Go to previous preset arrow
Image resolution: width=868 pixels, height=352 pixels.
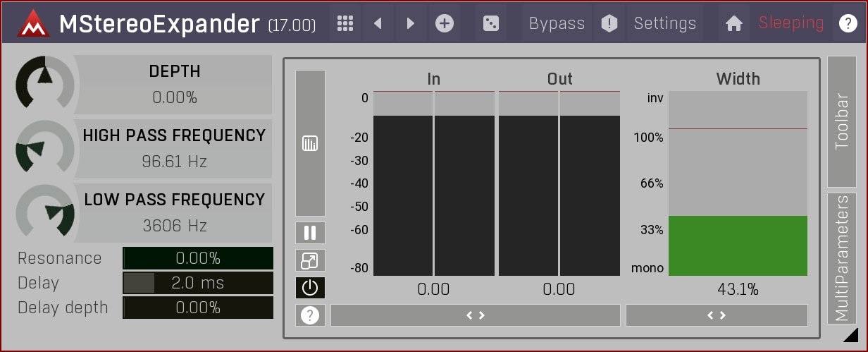(378, 23)
